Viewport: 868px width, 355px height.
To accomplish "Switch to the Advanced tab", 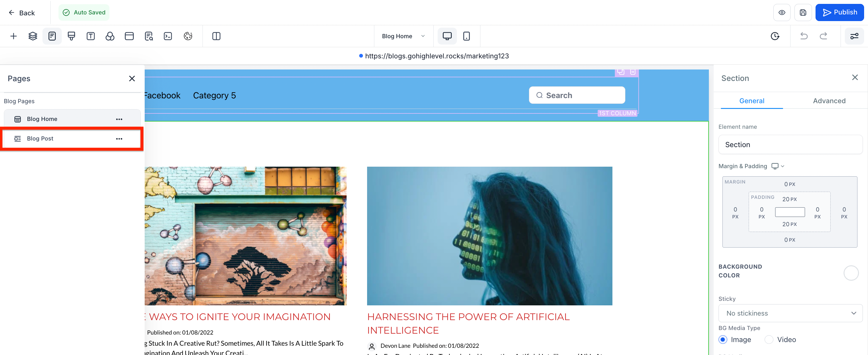I will (829, 101).
